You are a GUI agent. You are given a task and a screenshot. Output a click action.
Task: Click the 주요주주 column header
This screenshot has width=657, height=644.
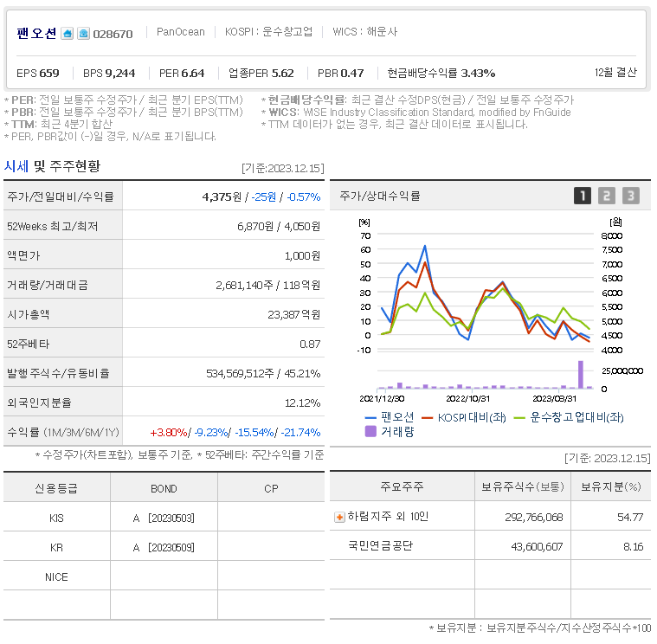click(402, 486)
